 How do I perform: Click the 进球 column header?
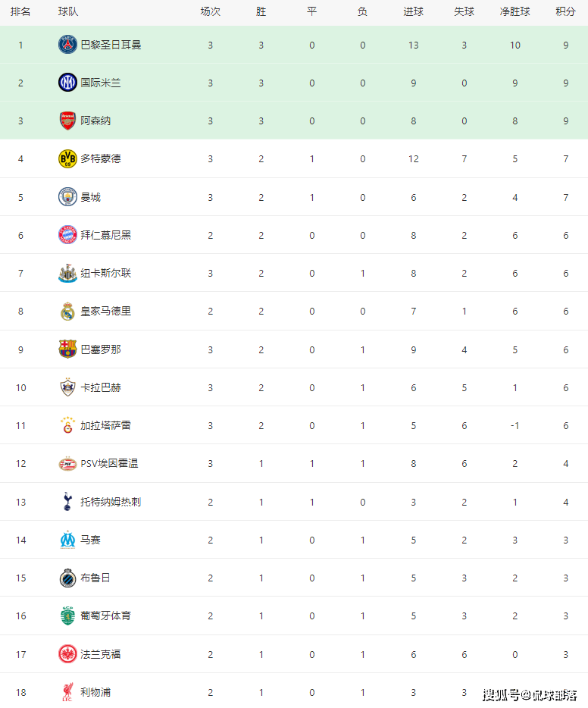coord(413,12)
